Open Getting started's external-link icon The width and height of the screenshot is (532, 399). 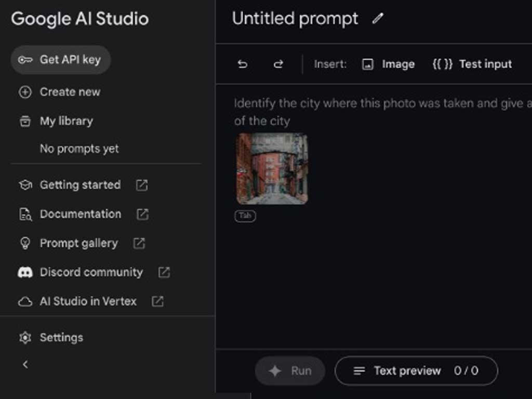(142, 185)
